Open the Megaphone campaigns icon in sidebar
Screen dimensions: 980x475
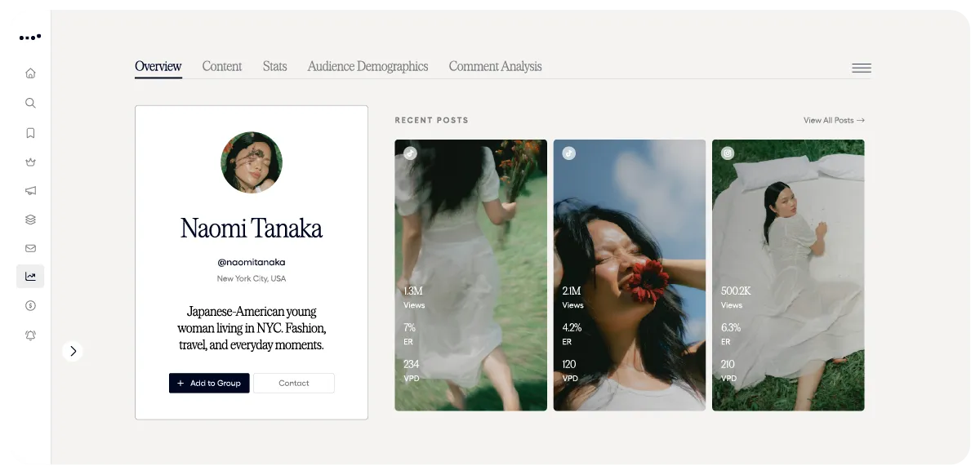tap(30, 190)
